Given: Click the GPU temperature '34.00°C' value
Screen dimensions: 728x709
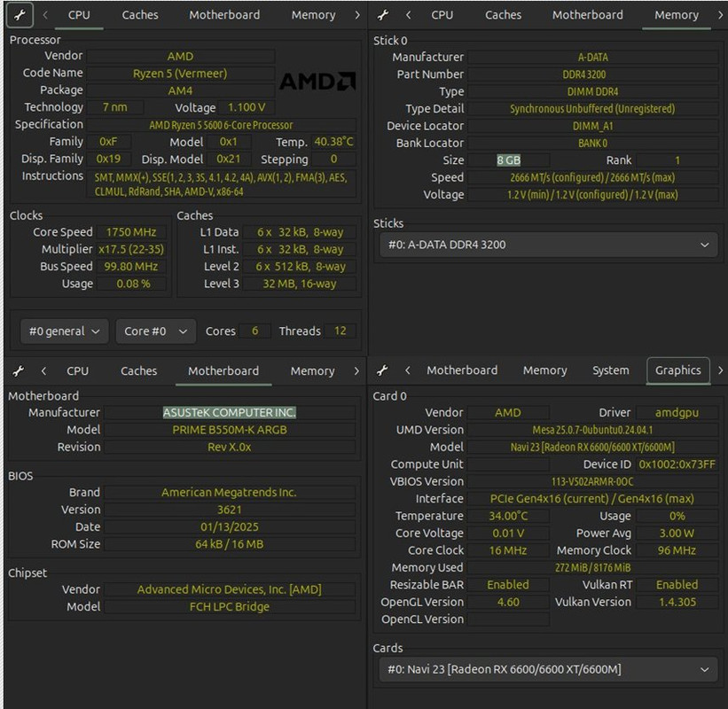Looking at the screenshot, I should [508, 517].
